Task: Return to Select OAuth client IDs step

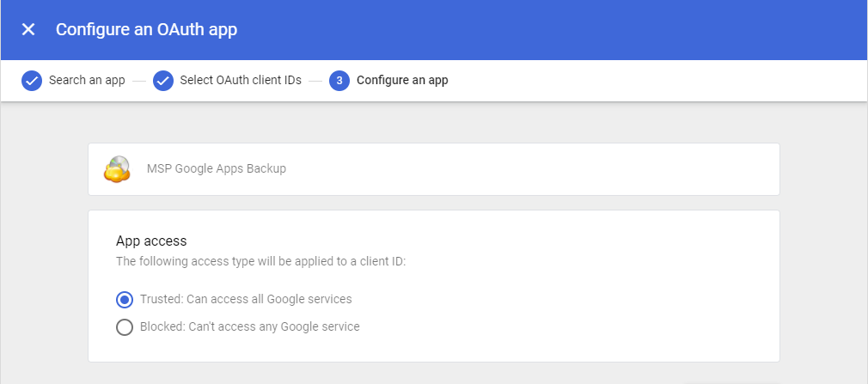Action: pyautogui.click(x=241, y=81)
